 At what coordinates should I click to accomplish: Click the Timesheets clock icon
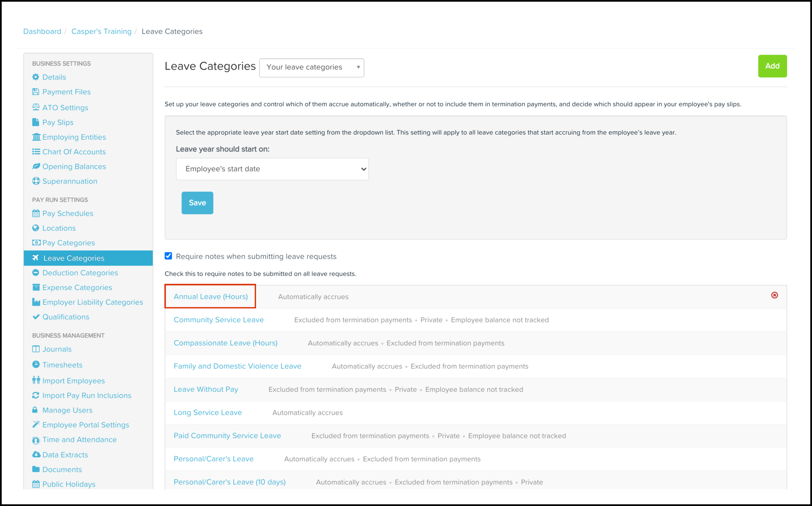[36, 364]
